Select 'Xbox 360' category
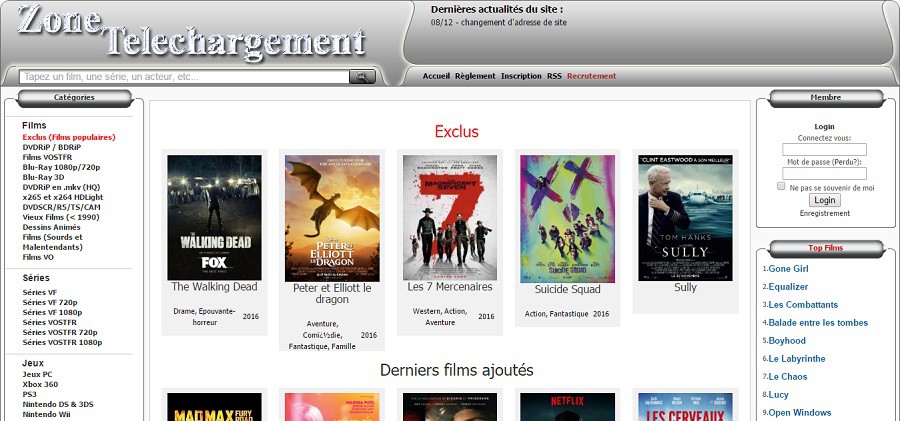900x421 pixels. (40, 384)
